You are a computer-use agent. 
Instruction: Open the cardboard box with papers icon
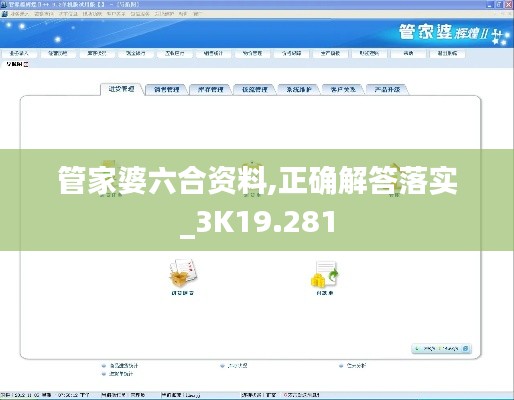(x=183, y=273)
